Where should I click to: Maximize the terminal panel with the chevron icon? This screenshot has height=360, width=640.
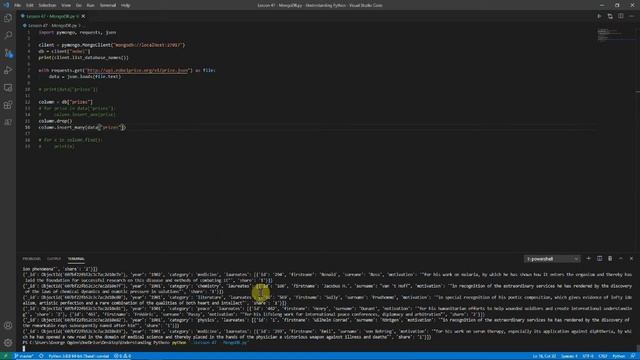tap(620, 258)
